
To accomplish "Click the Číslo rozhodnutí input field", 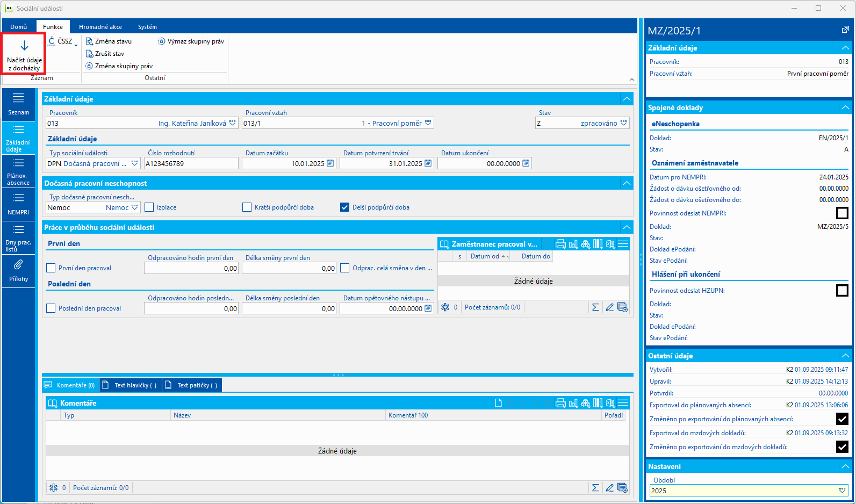I will pyautogui.click(x=191, y=163).
